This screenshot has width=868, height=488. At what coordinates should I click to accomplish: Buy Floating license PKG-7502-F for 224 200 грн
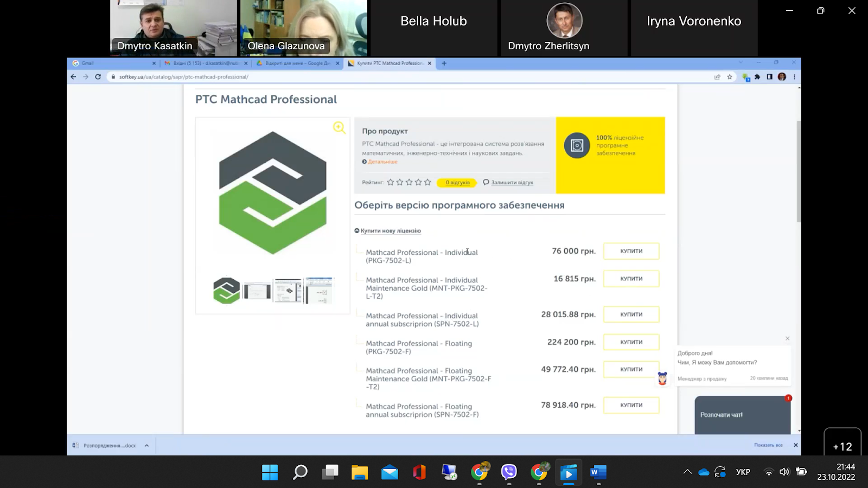point(631,342)
